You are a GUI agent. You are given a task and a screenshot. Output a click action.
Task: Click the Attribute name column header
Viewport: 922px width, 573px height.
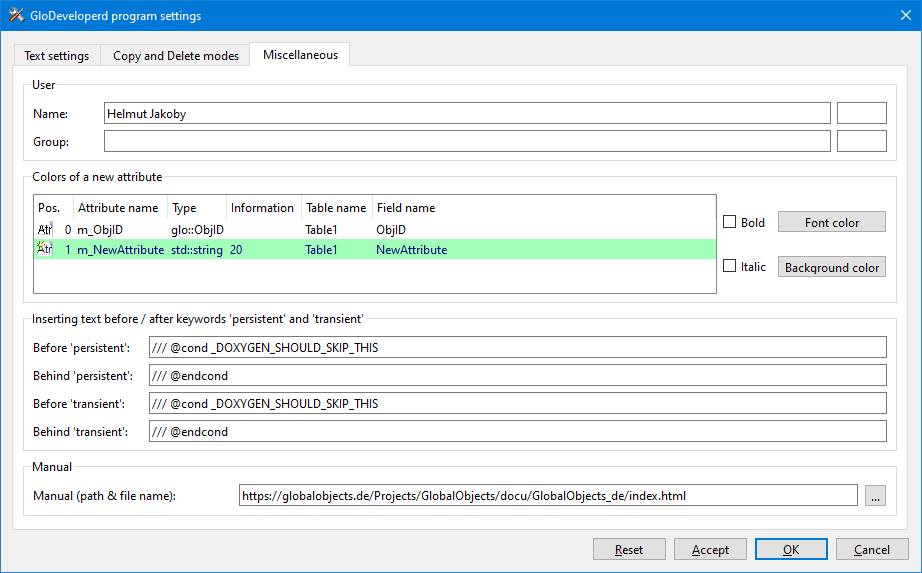(x=120, y=208)
